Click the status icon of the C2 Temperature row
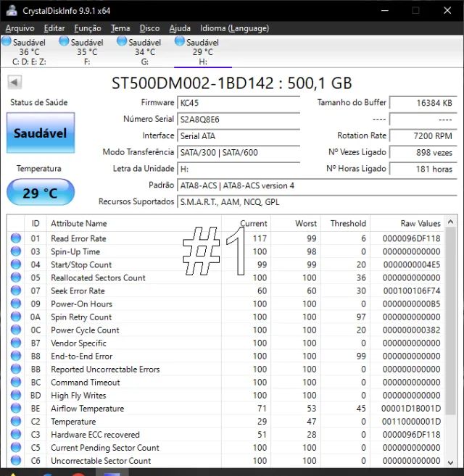 point(16,421)
